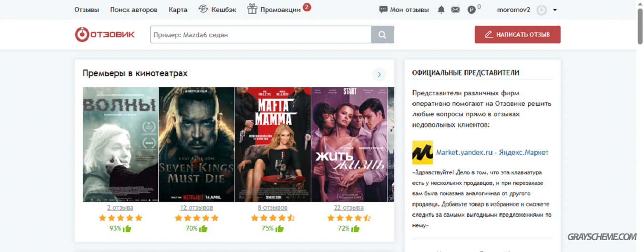Go to Отзовик home logo
Viewport: 644px width, 252px height.
click(105, 34)
